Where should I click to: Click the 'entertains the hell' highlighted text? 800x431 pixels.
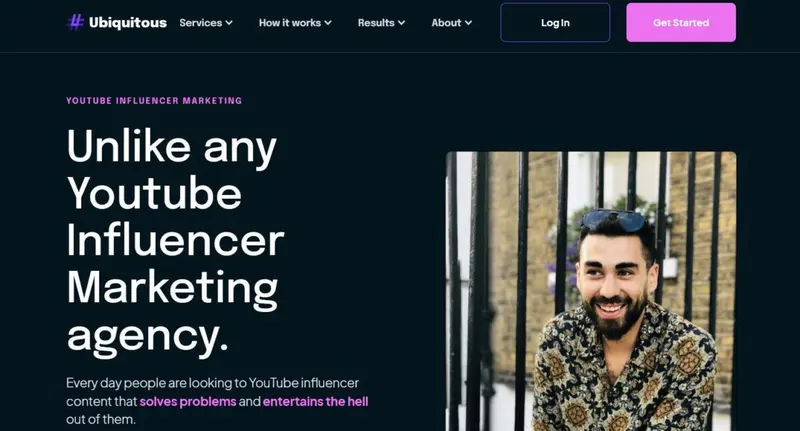tap(315, 401)
